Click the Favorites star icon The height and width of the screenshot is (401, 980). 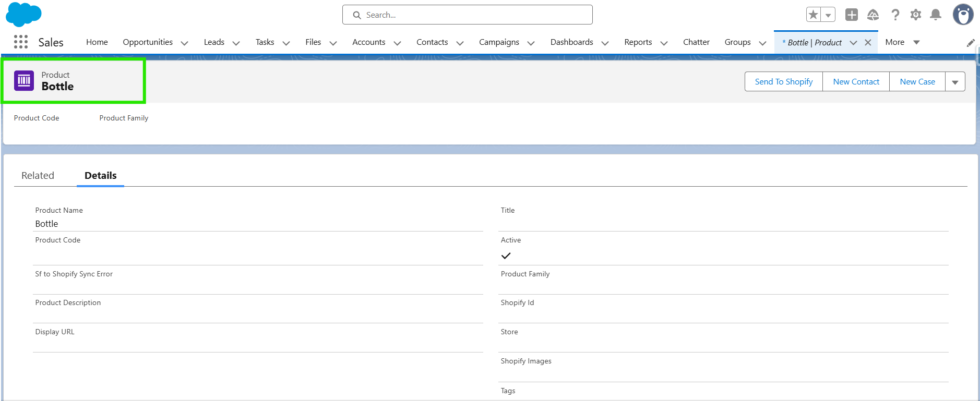(x=814, y=15)
